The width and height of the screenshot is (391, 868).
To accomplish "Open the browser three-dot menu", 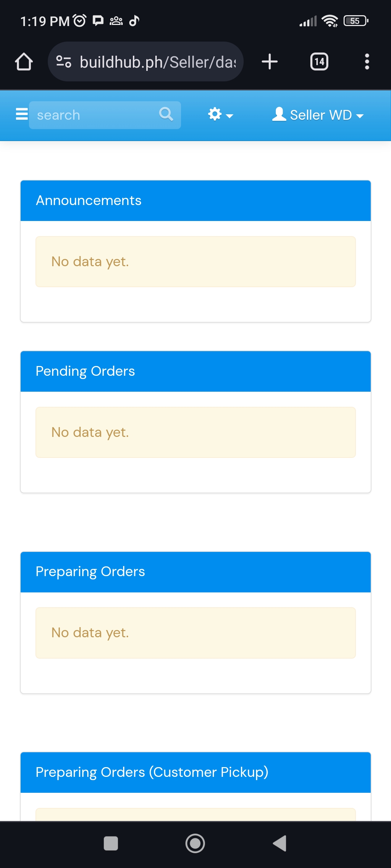I will coord(367,62).
